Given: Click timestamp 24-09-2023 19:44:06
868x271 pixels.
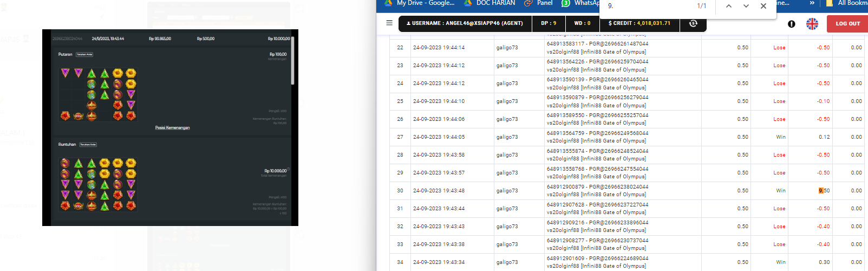Looking at the screenshot, I should [439, 119].
